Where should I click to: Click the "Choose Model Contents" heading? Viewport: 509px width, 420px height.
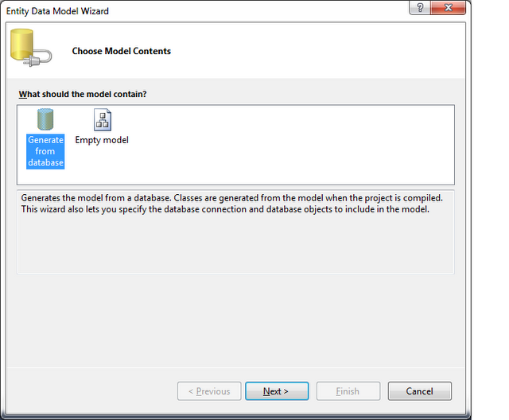(122, 51)
